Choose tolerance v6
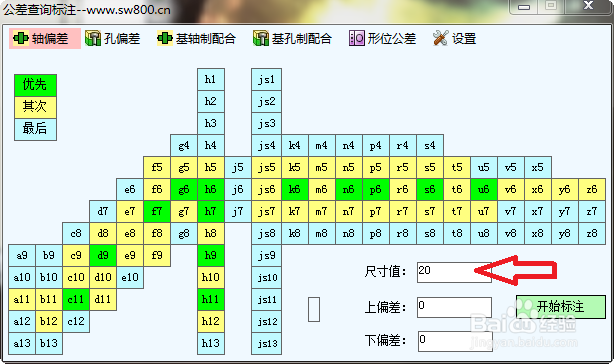This screenshot has height=364, width=614. [x=511, y=189]
